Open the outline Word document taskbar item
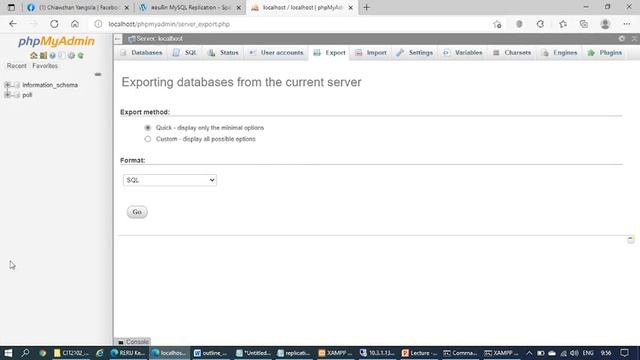 (211, 353)
